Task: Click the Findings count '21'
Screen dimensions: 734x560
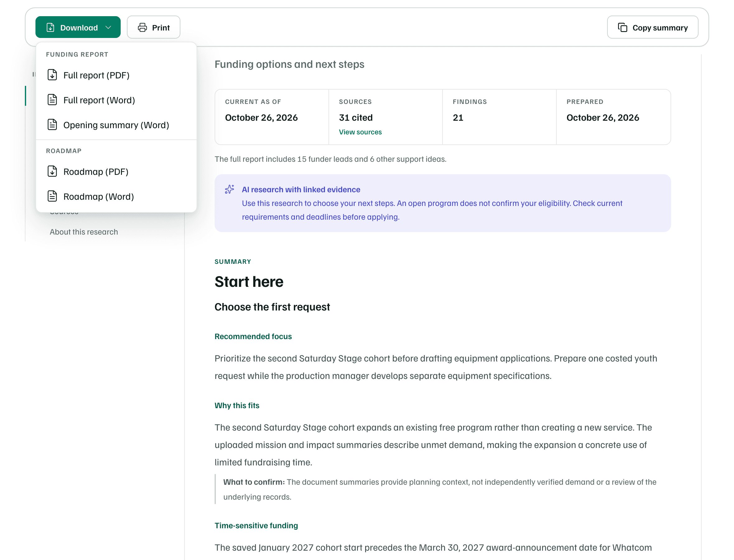Action: [x=458, y=118]
